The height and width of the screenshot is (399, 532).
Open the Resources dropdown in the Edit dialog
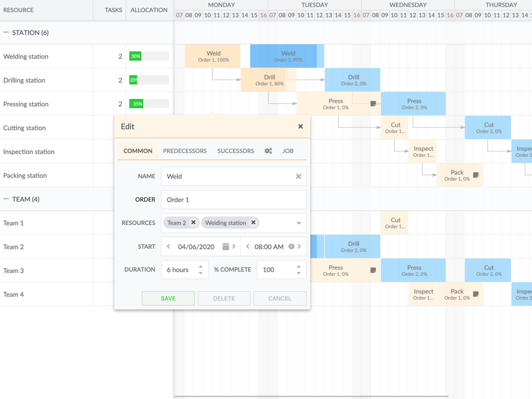coord(299,223)
